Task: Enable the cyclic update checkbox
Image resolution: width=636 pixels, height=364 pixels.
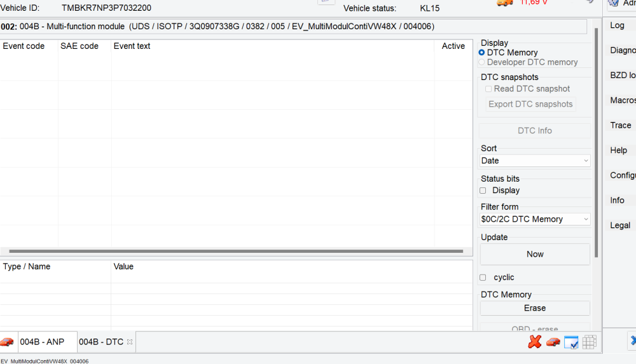Action: click(483, 278)
